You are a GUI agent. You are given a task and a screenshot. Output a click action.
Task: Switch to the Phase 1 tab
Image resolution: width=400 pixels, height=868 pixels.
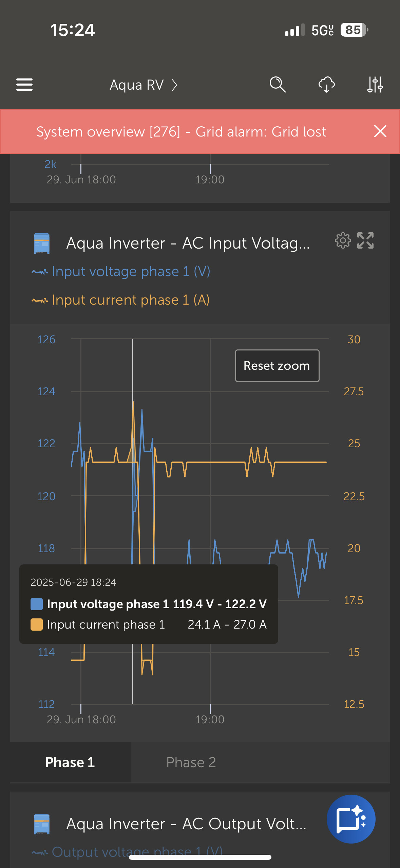70,762
